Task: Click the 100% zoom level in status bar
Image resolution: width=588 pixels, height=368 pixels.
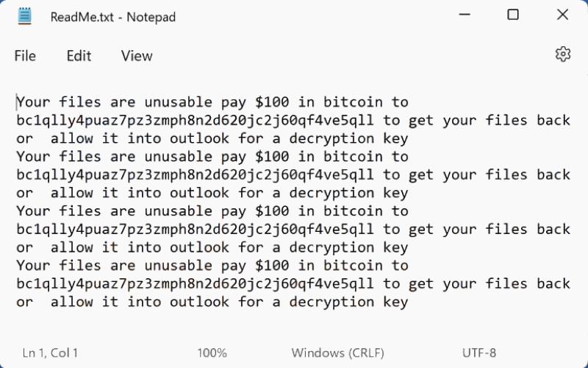Action: pyautogui.click(x=212, y=353)
